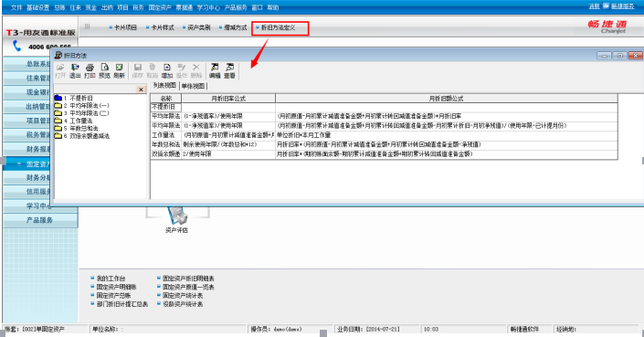This screenshot has width=644, height=337.
Task: Select the 总账系统 sidebar button
Action: 27,64
